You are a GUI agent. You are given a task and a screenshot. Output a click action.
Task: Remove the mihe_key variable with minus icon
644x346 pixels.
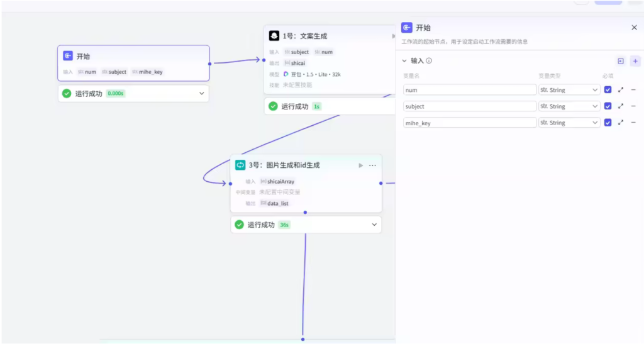(633, 123)
